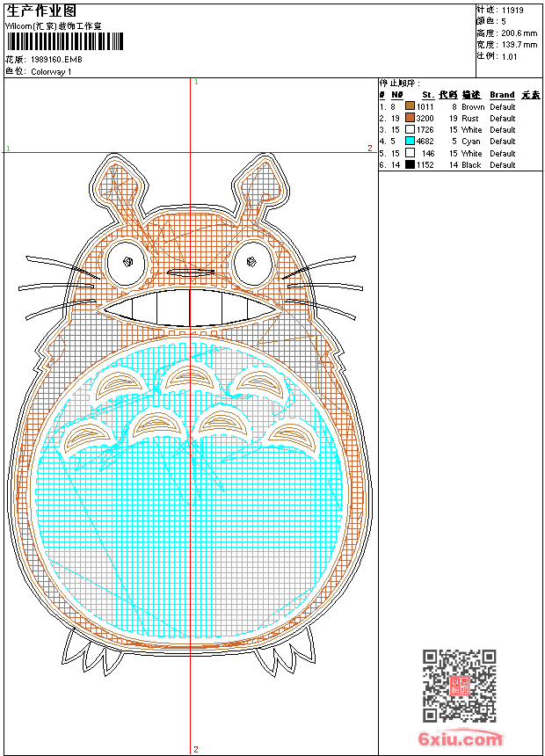Viewport: 545px width, 756px height.
Task: Select the 1989160.EMB design file name
Action: tap(56, 60)
